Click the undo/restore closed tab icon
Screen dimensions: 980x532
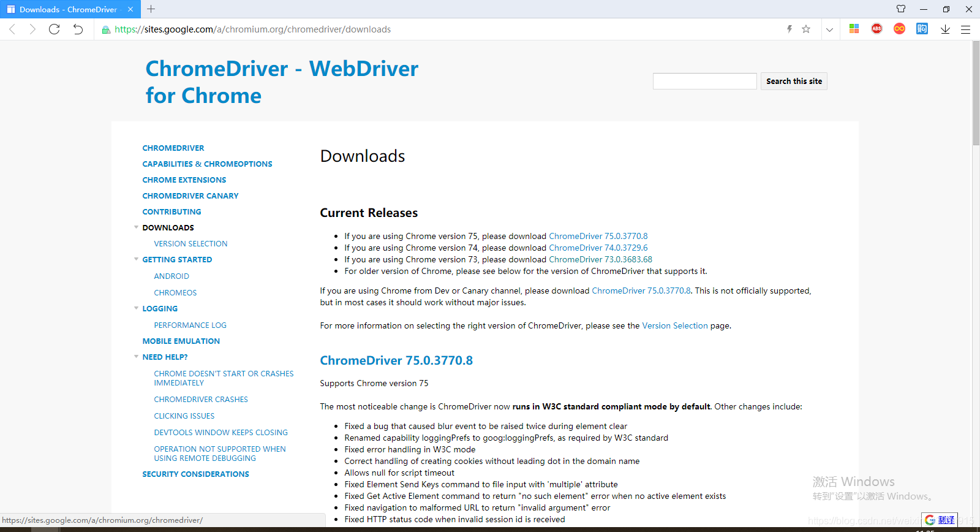click(x=78, y=29)
